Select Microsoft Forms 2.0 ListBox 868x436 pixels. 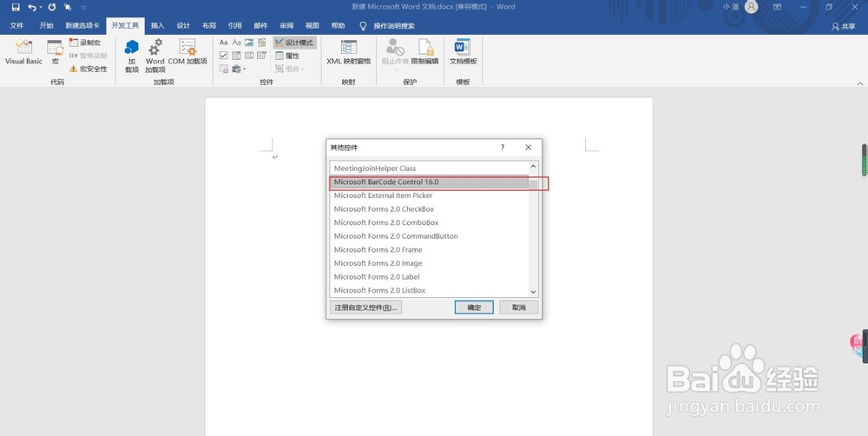coord(429,290)
